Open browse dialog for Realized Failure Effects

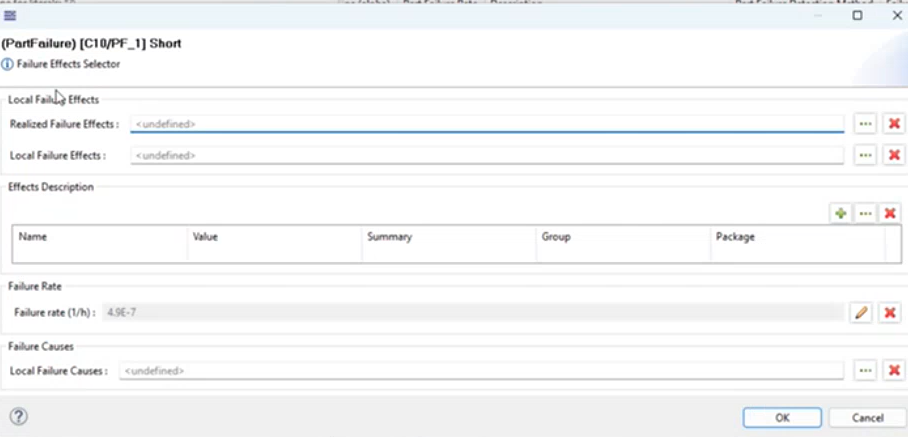865,124
